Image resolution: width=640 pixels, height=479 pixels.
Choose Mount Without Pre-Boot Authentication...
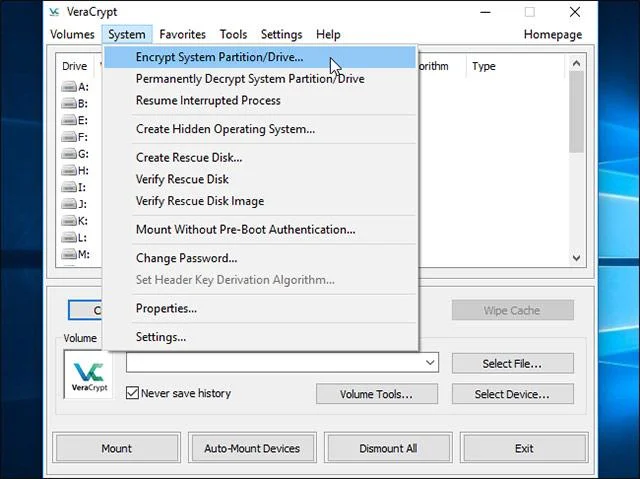(x=260, y=229)
